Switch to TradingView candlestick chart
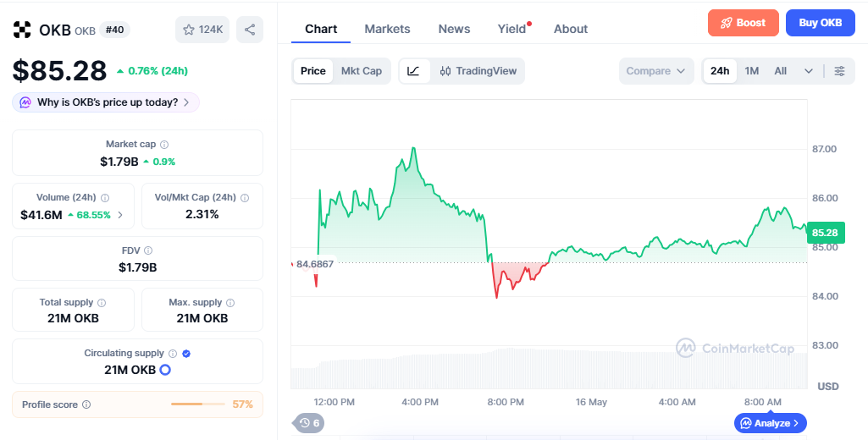The height and width of the screenshot is (440, 868). [478, 71]
